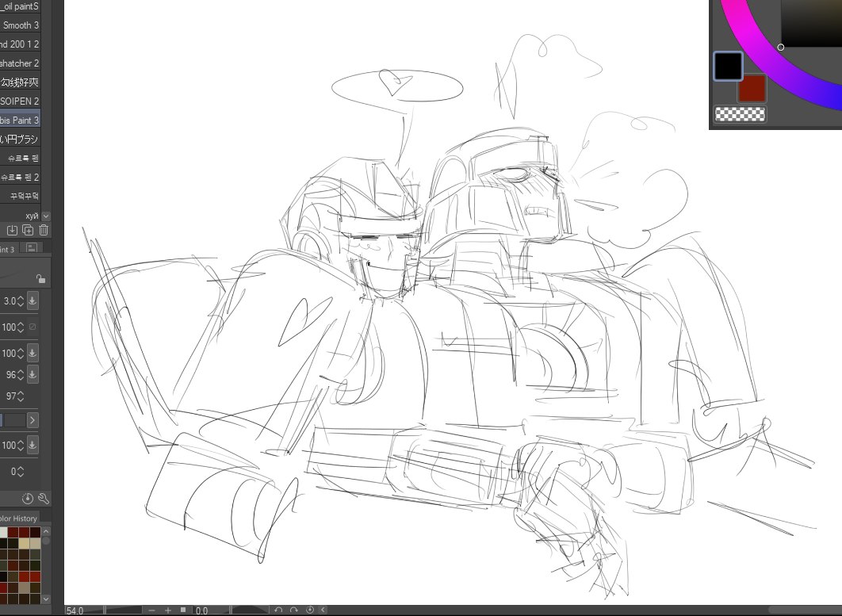
Task: Adjust the 3.0 brush size stepper
Action: pos(21,300)
